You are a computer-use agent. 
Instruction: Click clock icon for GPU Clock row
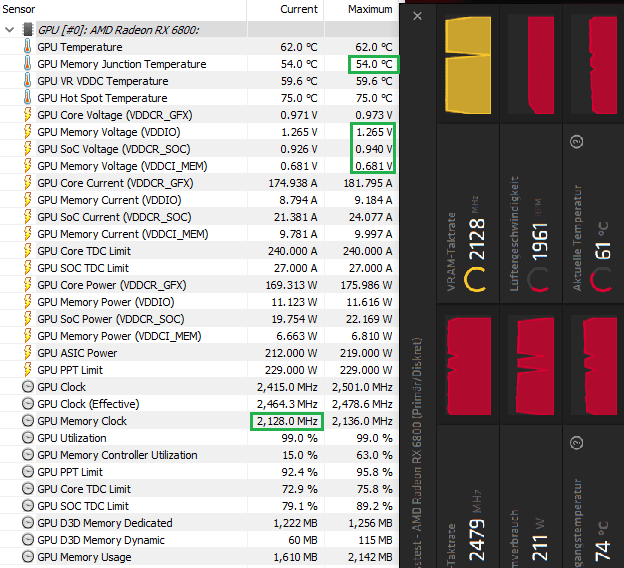coord(28,386)
